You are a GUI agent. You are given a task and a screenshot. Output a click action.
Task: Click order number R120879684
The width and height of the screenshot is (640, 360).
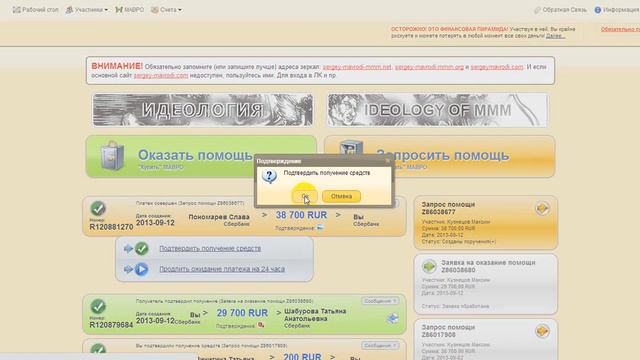tap(111, 325)
